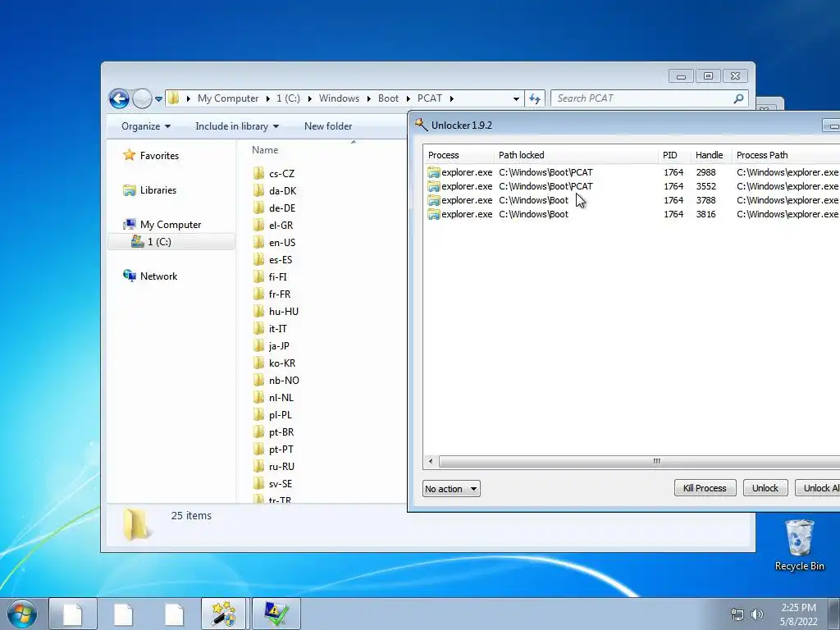Select the de-DE folder icon

coord(258,208)
